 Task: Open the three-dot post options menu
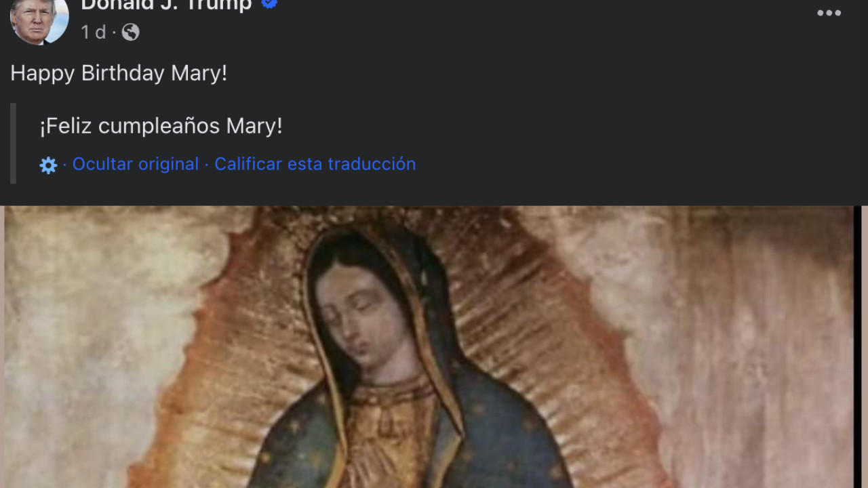pyautogui.click(x=829, y=13)
